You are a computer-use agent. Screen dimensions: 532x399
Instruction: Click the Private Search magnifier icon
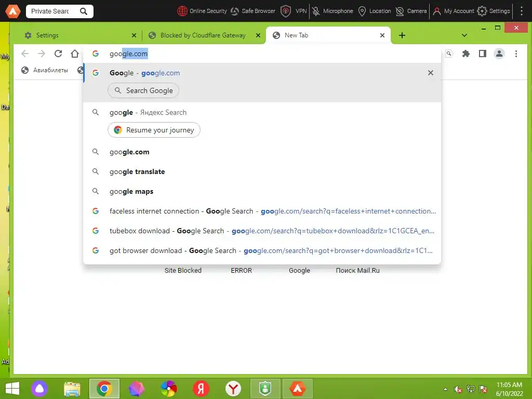[x=84, y=11]
